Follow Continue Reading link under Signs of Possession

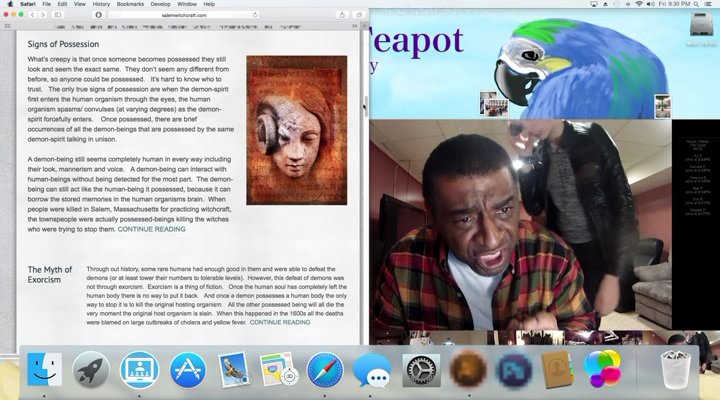coord(151,229)
